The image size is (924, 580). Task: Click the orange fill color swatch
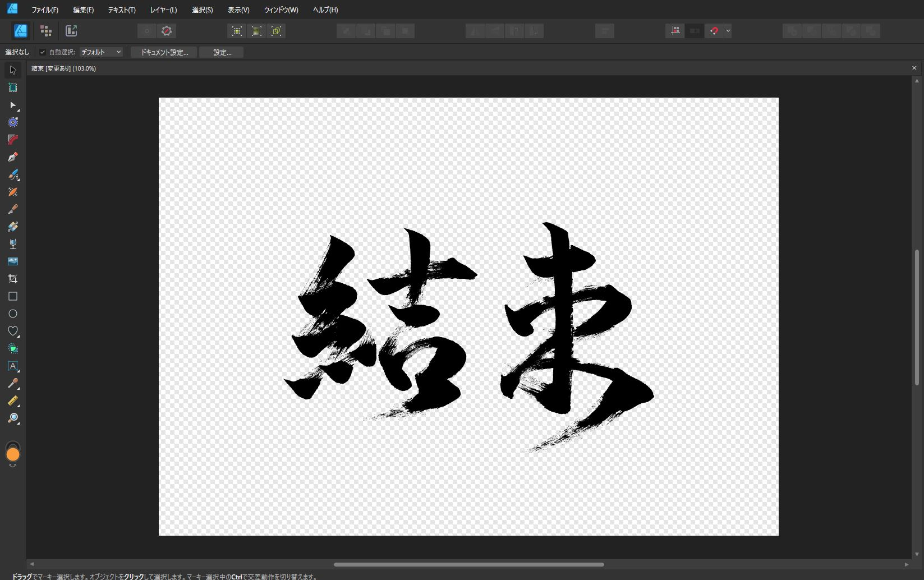pyautogui.click(x=13, y=455)
